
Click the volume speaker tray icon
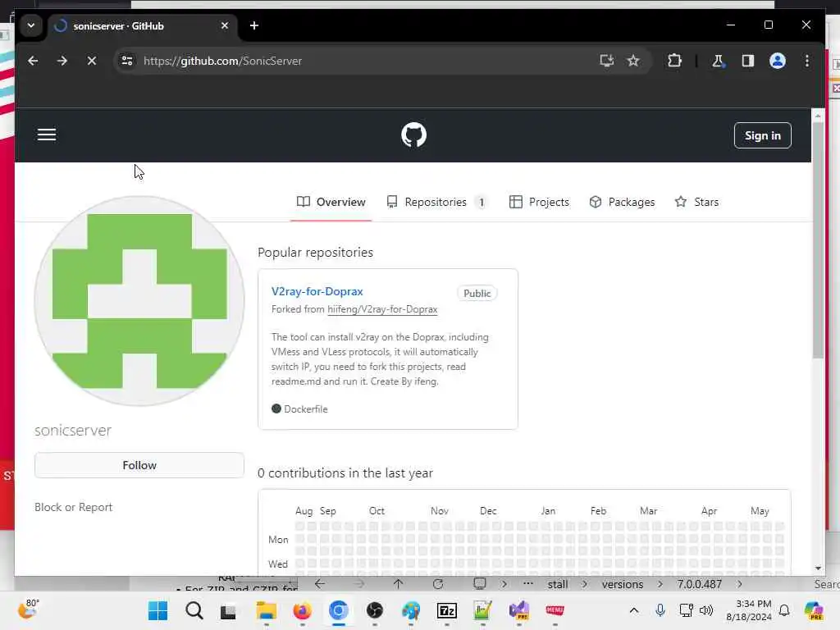pos(706,610)
